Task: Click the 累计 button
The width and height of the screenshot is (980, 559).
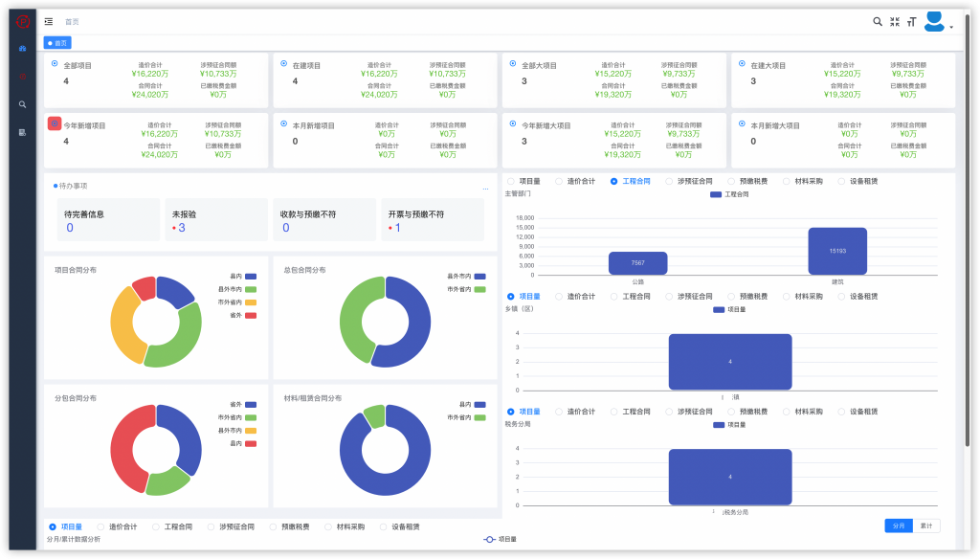Action: click(925, 525)
